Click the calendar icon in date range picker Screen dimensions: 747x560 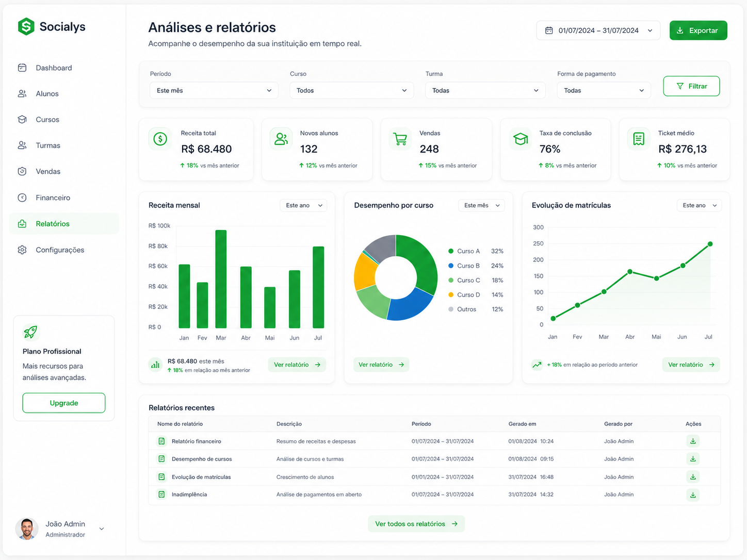click(549, 30)
